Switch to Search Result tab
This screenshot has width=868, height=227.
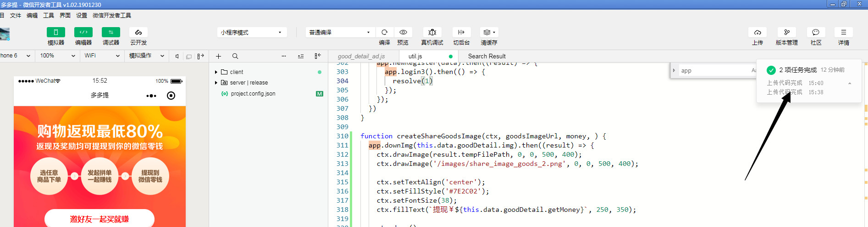(x=487, y=56)
